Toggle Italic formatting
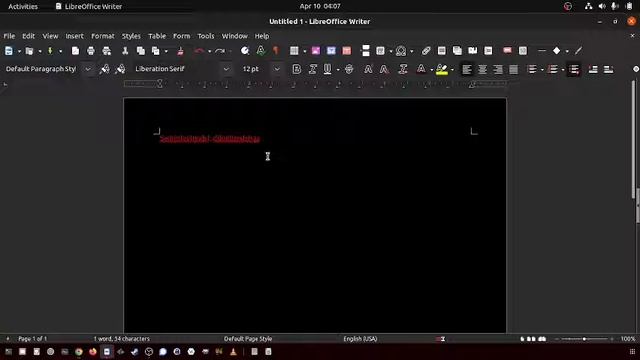Image resolution: width=640 pixels, height=360 pixels. 313,69
